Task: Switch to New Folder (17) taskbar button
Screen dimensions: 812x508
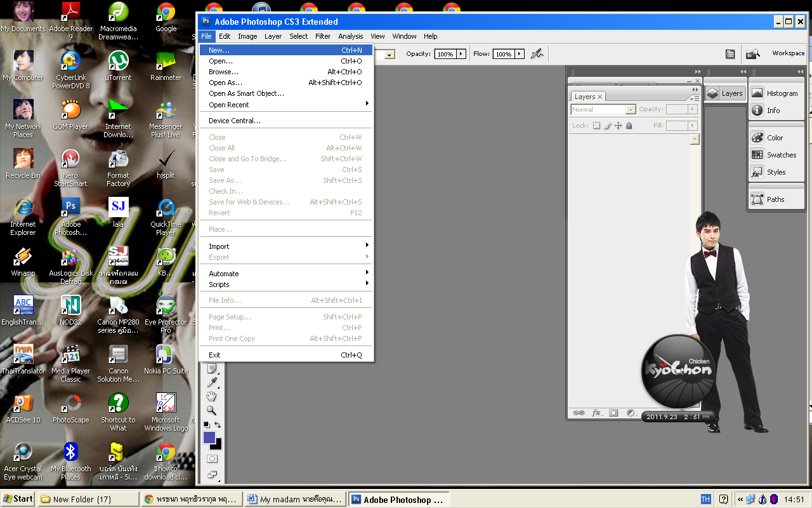Action: pos(88,500)
